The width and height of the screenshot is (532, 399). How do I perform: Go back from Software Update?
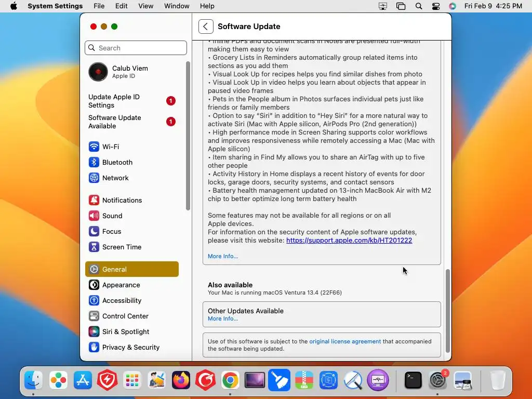click(x=206, y=26)
